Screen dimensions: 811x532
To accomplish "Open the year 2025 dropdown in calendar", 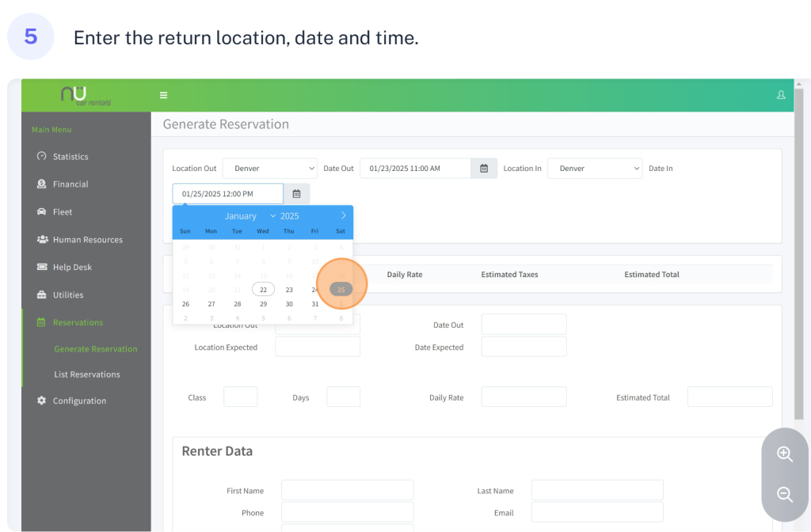I will [285, 216].
